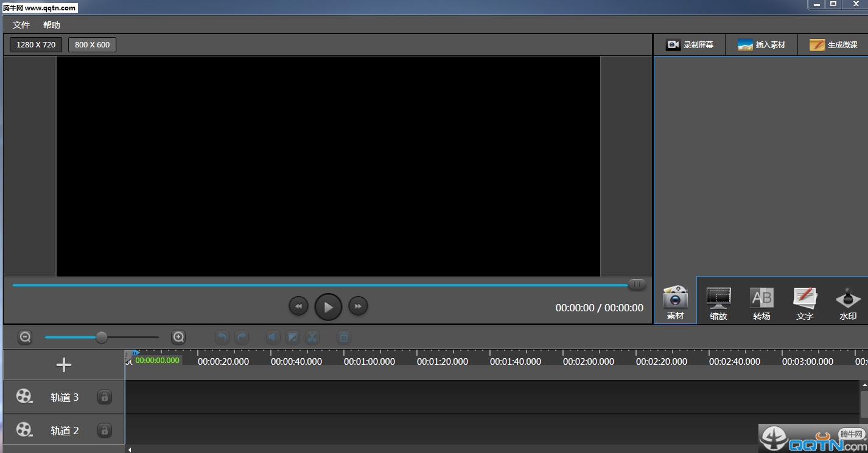This screenshot has height=453, width=868.
Task: Zoom in the timeline with plus magnifier
Action: 178,337
